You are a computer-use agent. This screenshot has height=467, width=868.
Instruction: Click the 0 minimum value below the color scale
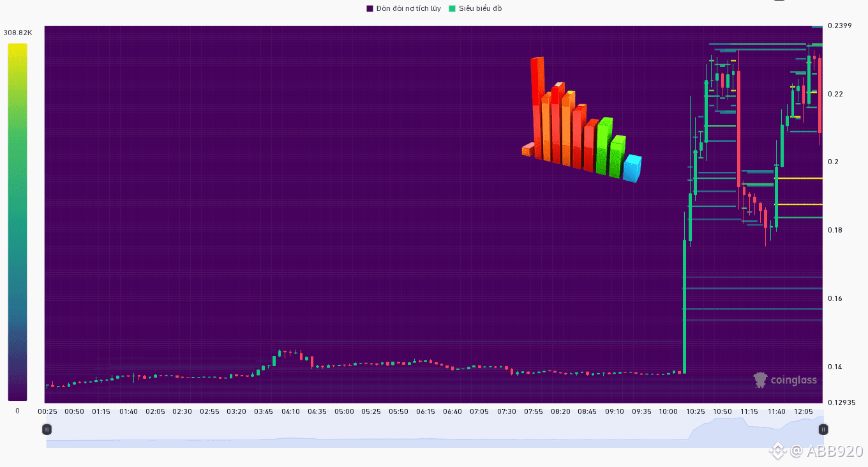(x=17, y=411)
